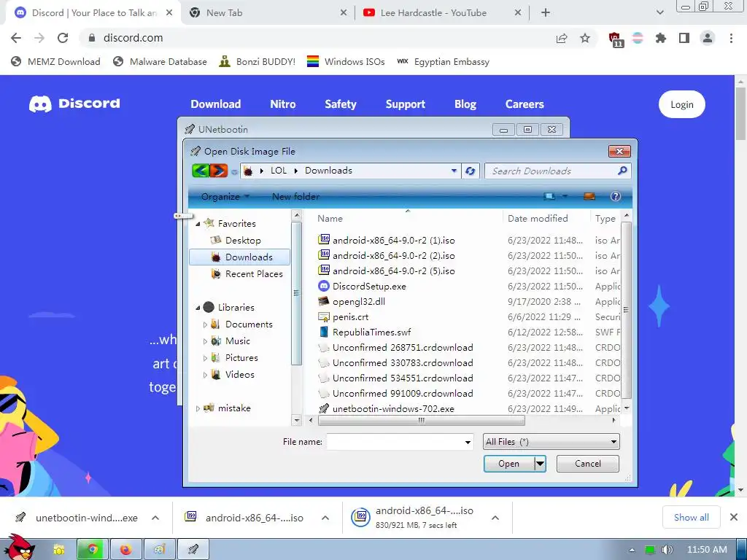Click the Chrome icon in the taskbar
This screenshot has height=560, width=747.
tap(93, 550)
